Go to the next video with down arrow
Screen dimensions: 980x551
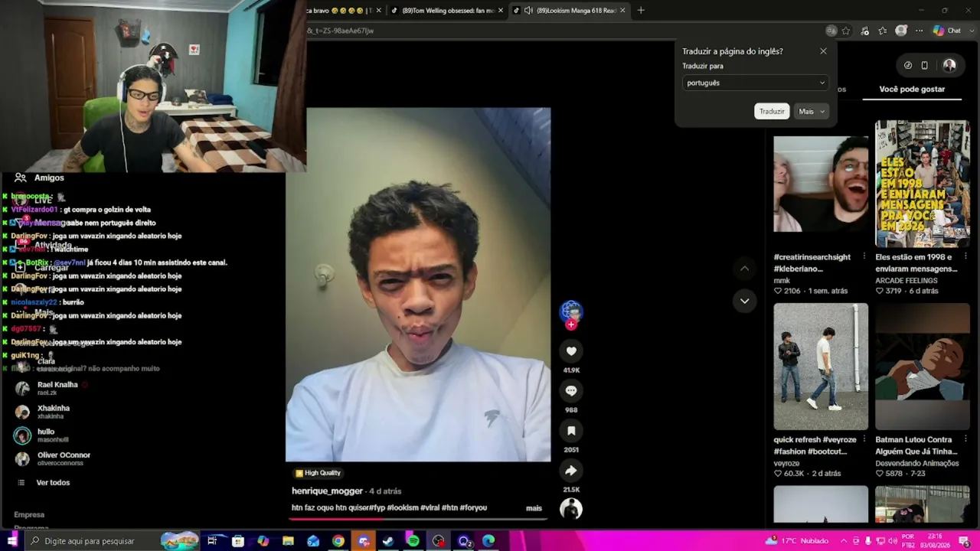pos(744,302)
